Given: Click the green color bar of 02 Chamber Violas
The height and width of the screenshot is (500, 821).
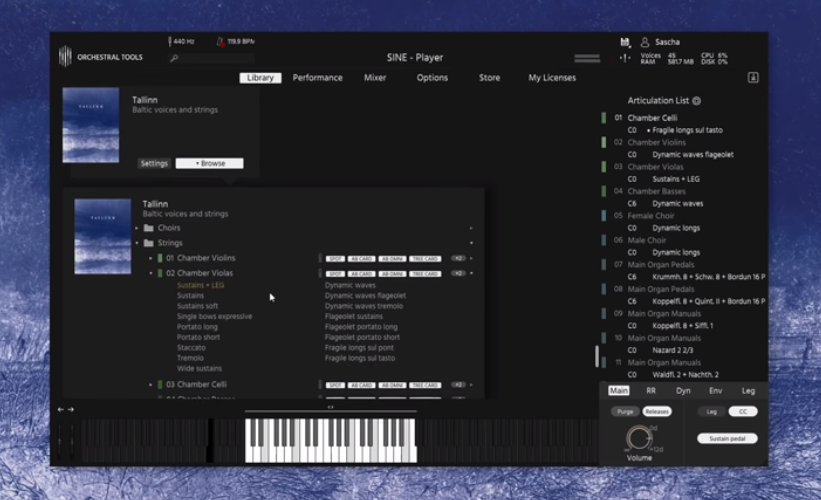Looking at the screenshot, I should pos(160,273).
